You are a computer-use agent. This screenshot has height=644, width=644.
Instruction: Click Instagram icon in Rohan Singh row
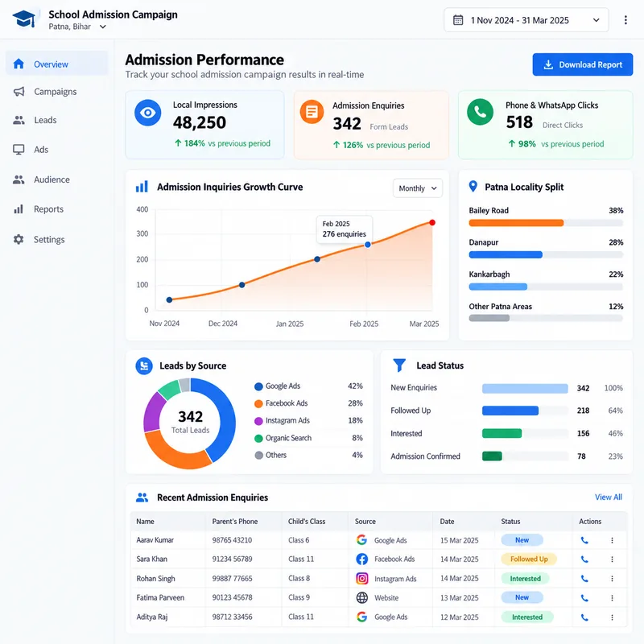coord(361,578)
